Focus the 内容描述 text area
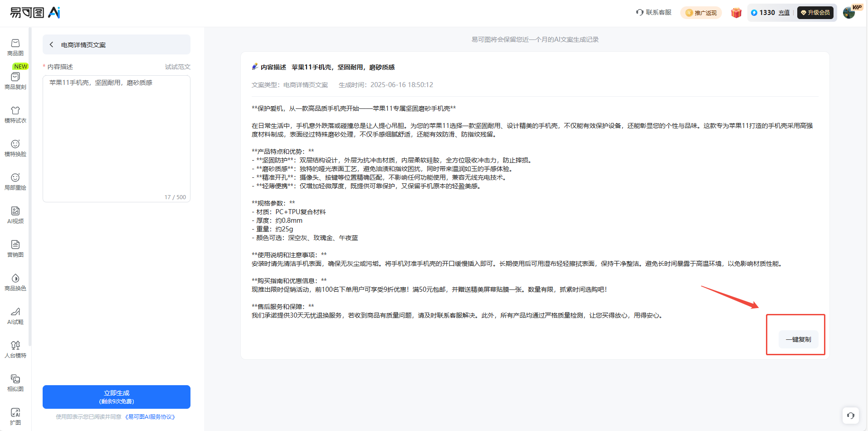This screenshot has height=431, width=868. coord(117,138)
